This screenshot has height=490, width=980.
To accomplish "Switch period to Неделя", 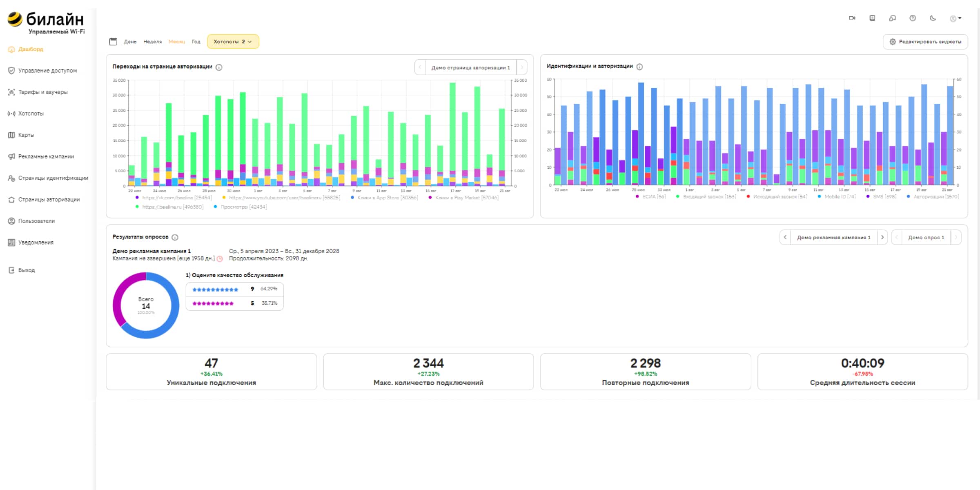I will [x=152, y=42].
